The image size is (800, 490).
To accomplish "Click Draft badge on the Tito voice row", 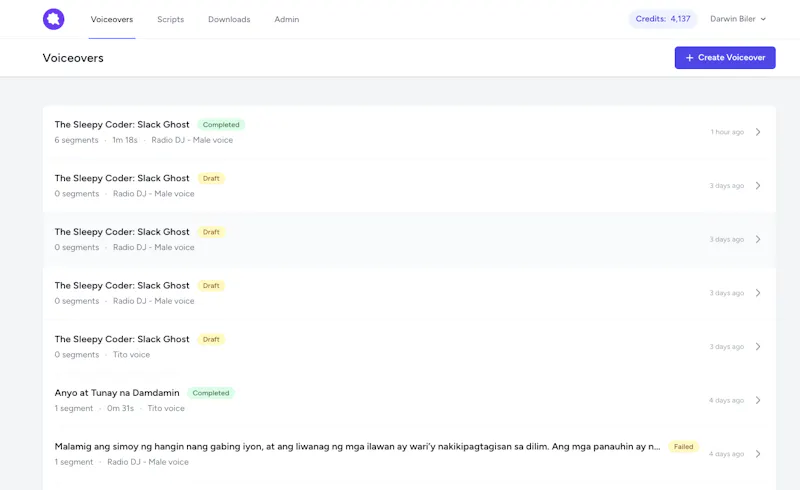I will 211,339.
